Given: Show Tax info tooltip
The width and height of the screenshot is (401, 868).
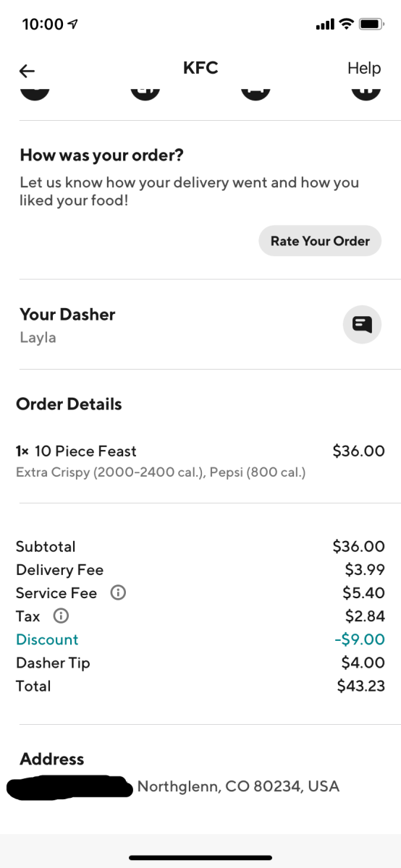Looking at the screenshot, I should [62, 616].
